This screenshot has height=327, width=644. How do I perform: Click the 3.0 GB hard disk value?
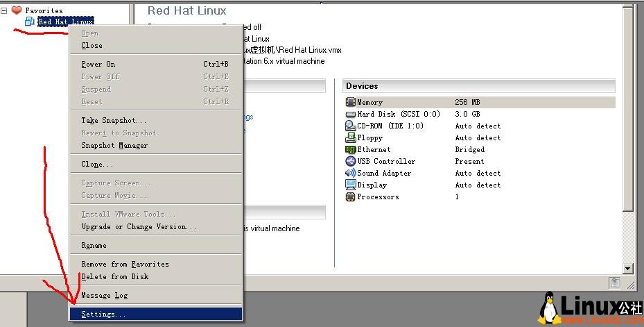pos(467,114)
